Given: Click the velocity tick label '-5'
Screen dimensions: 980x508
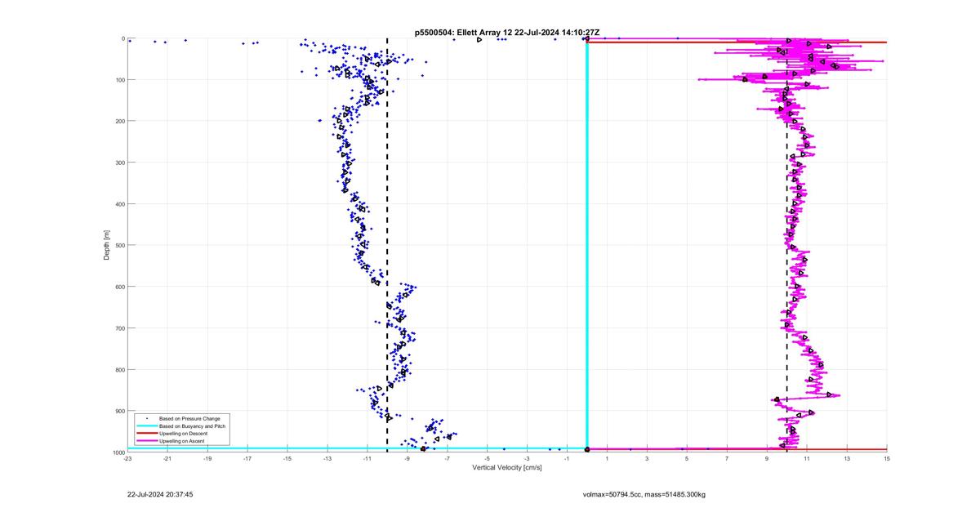Looking at the screenshot, I should (488, 459).
